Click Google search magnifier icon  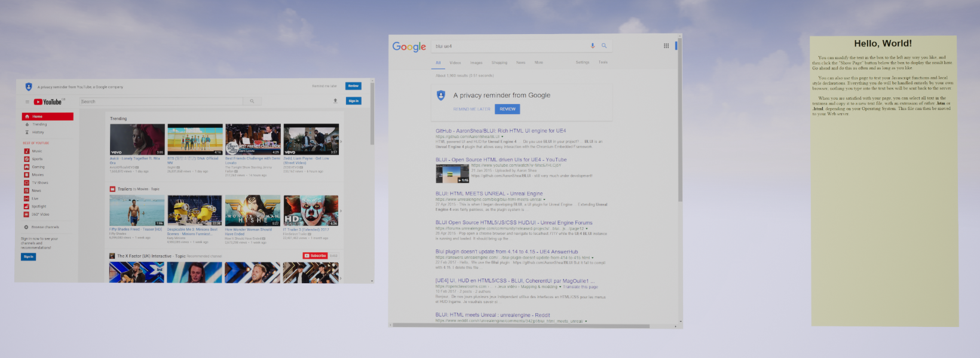pyautogui.click(x=604, y=45)
